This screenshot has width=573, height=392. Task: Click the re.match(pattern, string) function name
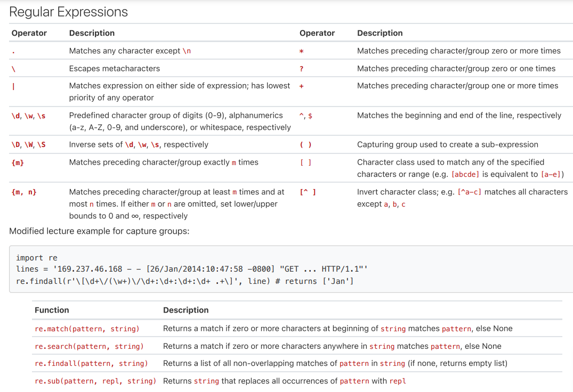[87, 329]
